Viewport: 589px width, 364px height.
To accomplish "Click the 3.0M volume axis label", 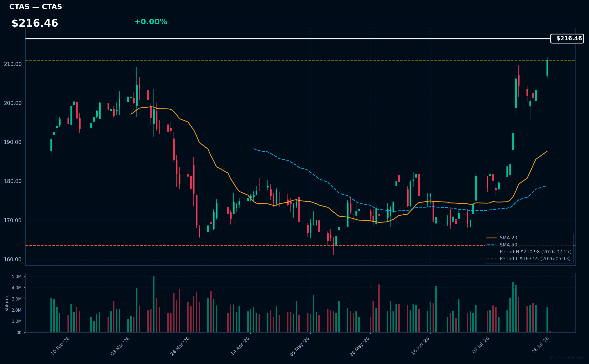I will (x=17, y=299).
